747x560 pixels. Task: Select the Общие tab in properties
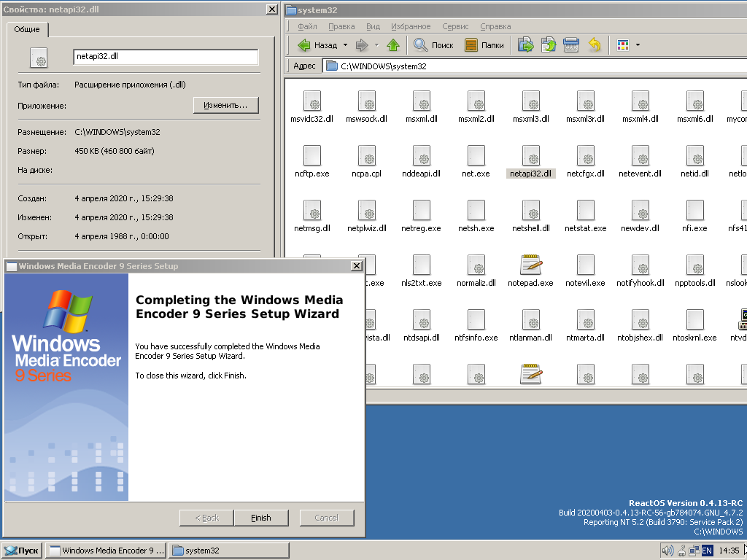(27, 29)
